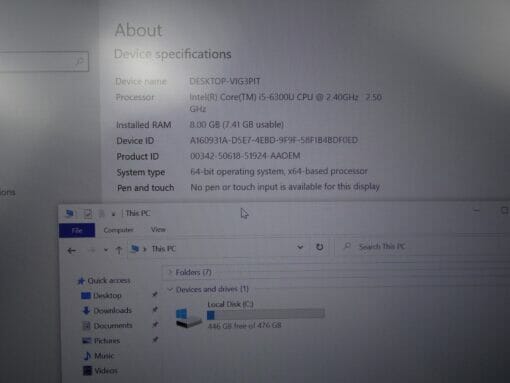Click the Videos film icon
Image resolution: width=510 pixels, height=383 pixels.
click(x=87, y=371)
